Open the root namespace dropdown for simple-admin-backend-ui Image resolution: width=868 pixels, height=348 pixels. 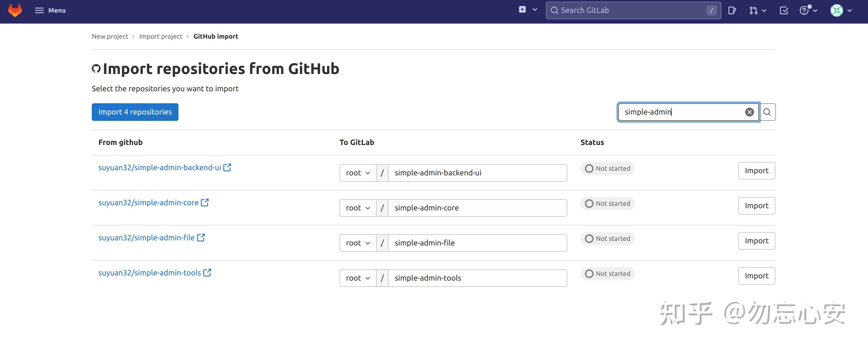357,172
